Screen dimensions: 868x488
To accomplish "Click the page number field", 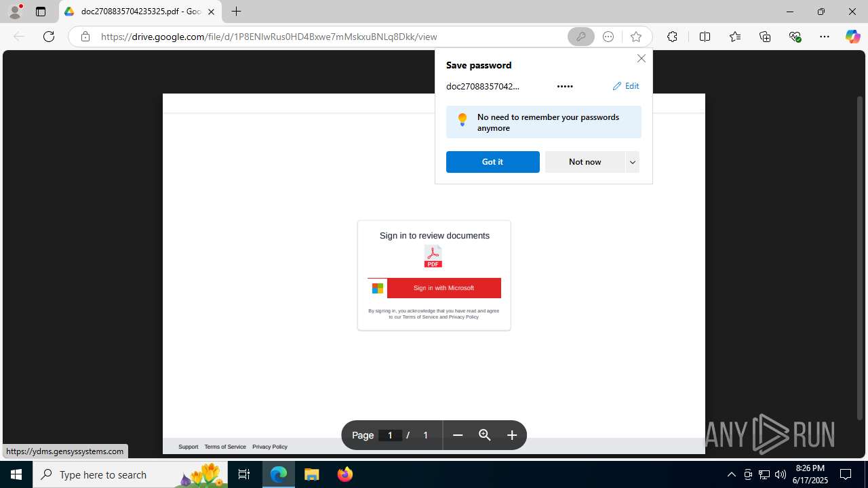I will (390, 435).
